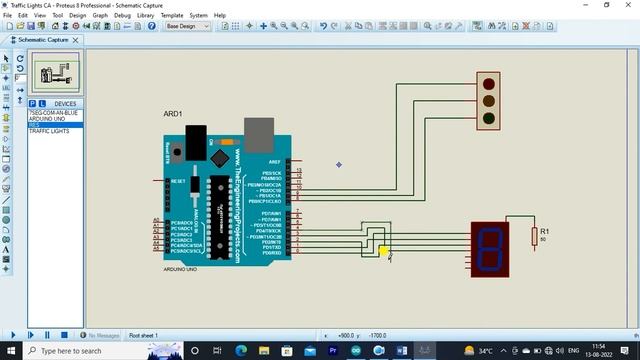Screen dimensions: 640x360
Task: Click the traffic lights component on canvas
Action: 489,101
